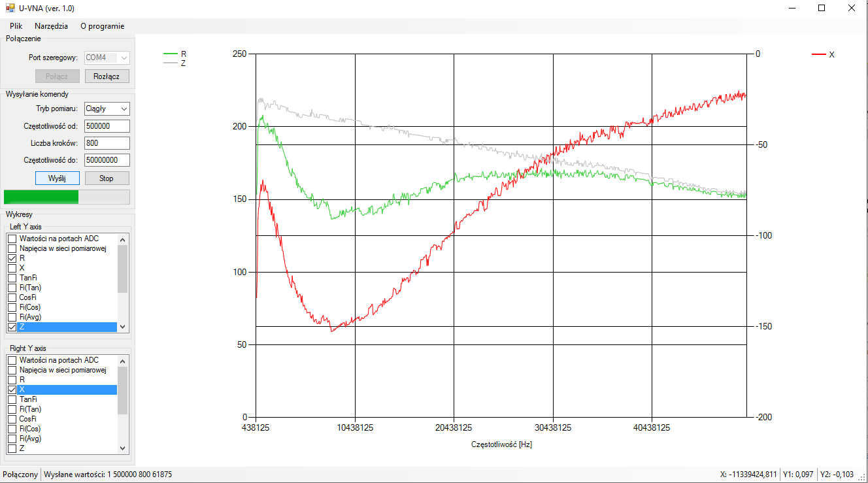Click scroll-up arrow in Right Y axis list

122,360
